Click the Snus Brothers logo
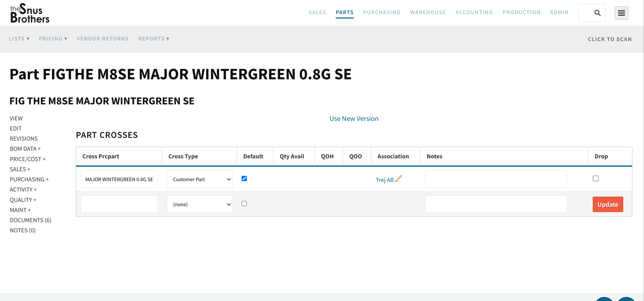This screenshot has height=301, width=644. coord(30,13)
